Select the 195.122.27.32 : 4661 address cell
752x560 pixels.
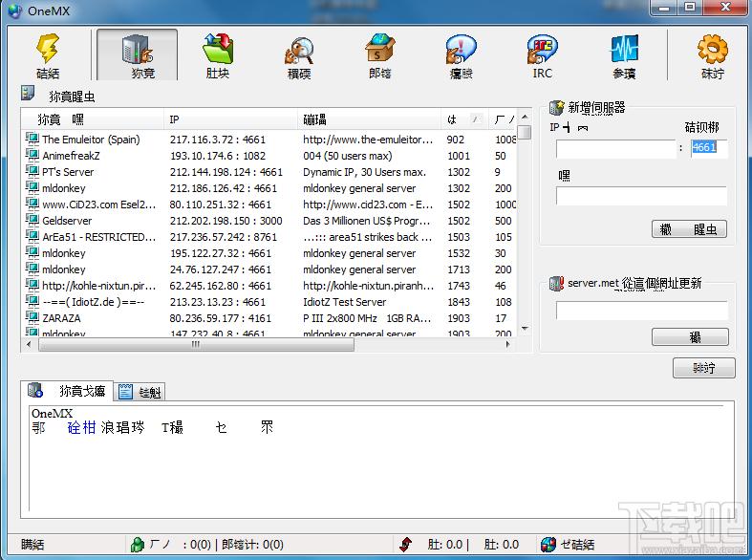click(x=221, y=253)
